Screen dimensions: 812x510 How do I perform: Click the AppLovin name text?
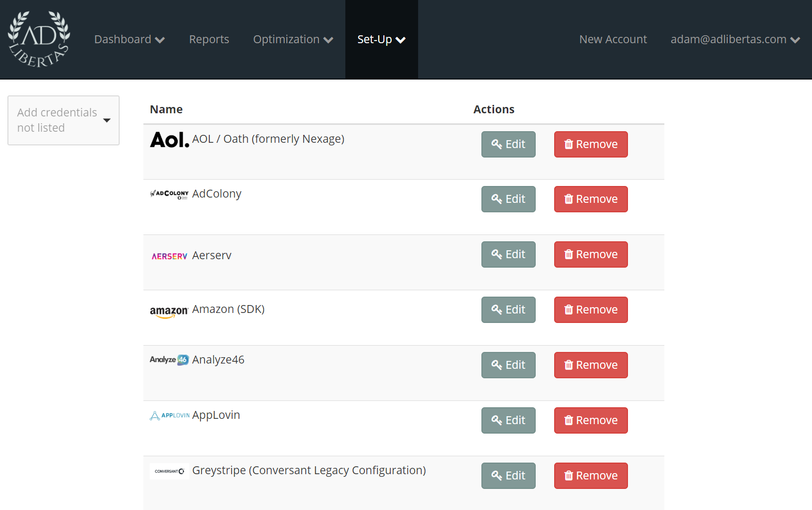tap(216, 415)
